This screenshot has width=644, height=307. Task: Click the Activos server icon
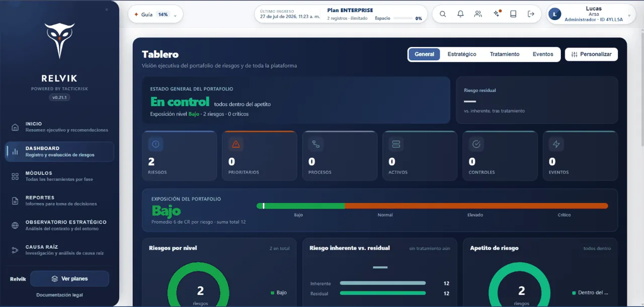click(396, 144)
